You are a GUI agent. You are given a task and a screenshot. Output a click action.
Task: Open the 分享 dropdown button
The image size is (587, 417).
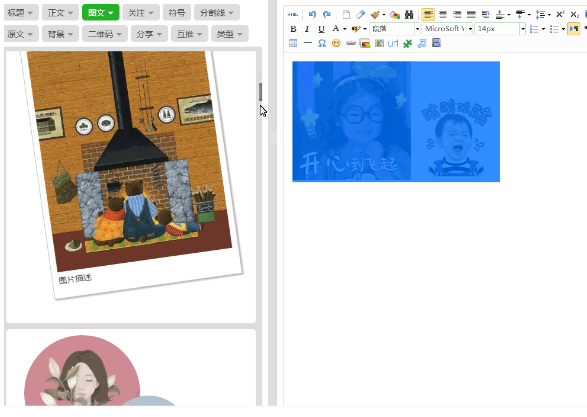[x=149, y=34]
